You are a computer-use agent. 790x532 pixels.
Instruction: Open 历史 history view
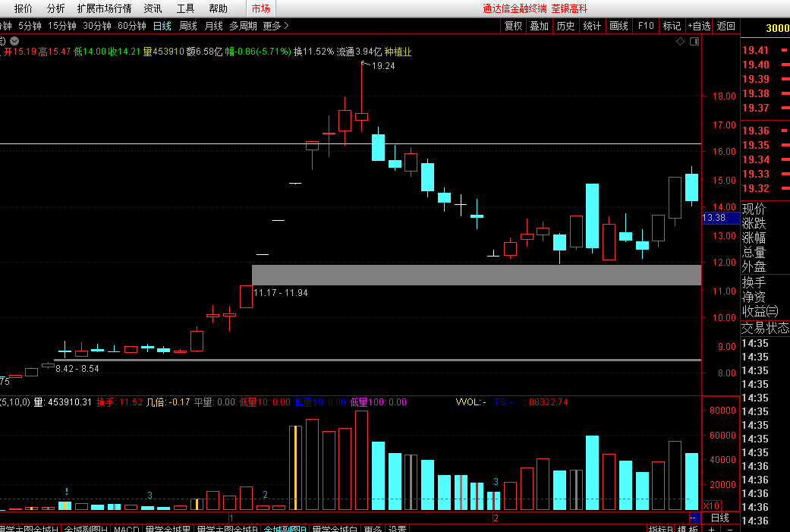(565, 26)
